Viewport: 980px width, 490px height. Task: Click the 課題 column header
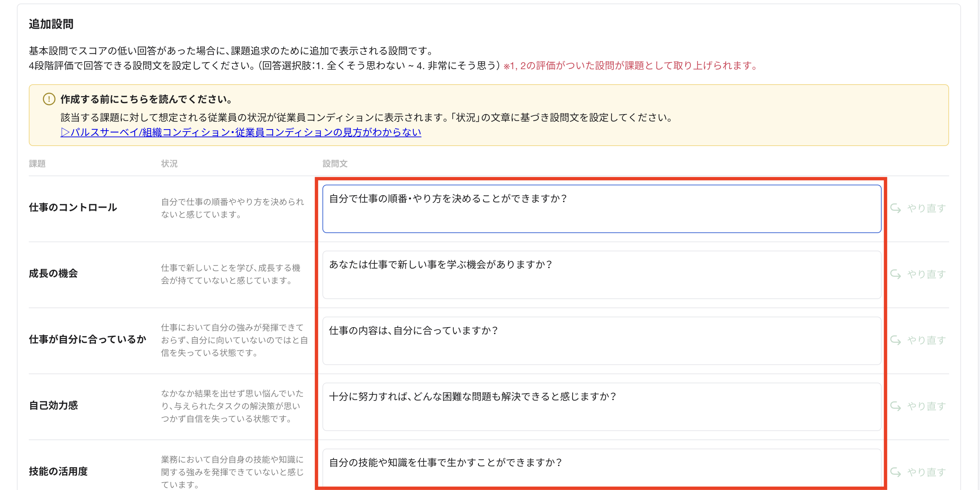coord(37,164)
